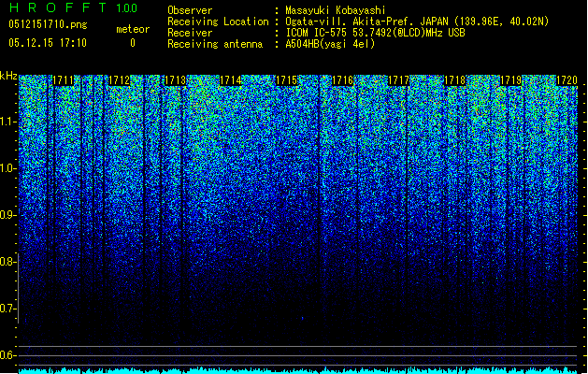This screenshot has height=374, width=588.
Task: Click the Receiving Location field label
Action: [x=218, y=22]
